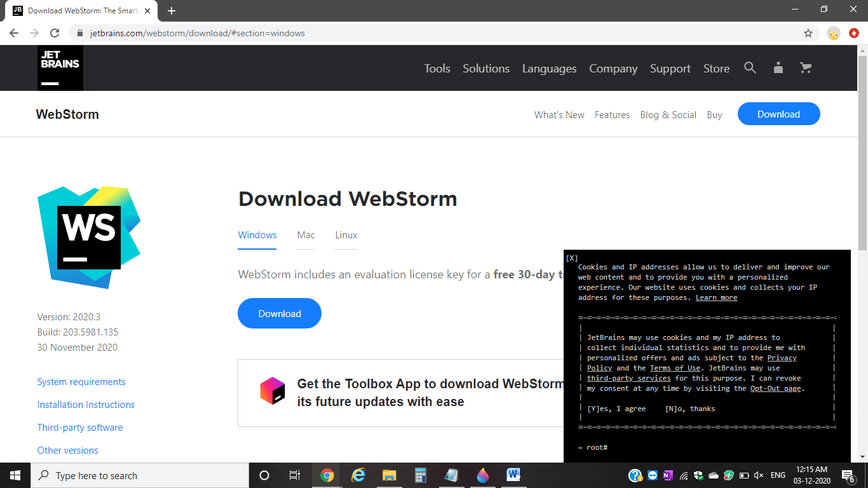The width and height of the screenshot is (868, 488).
Task: View site info via padlock icon
Action: (80, 33)
